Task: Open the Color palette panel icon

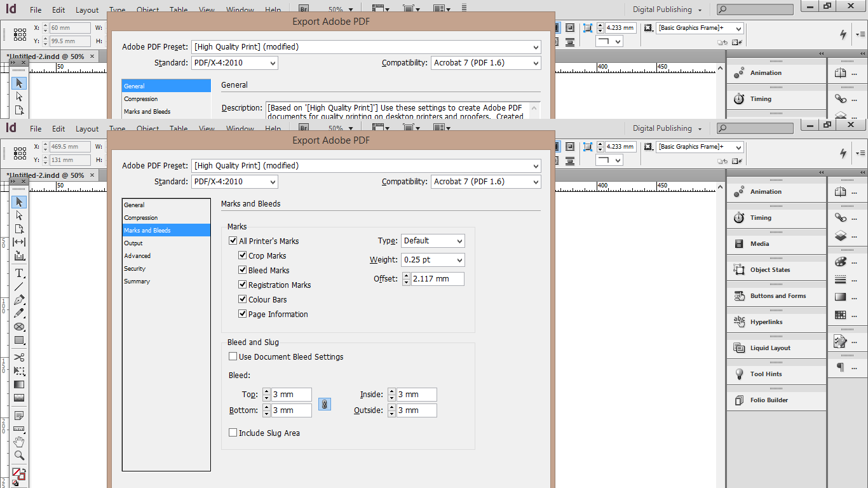Action: tap(841, 262)
